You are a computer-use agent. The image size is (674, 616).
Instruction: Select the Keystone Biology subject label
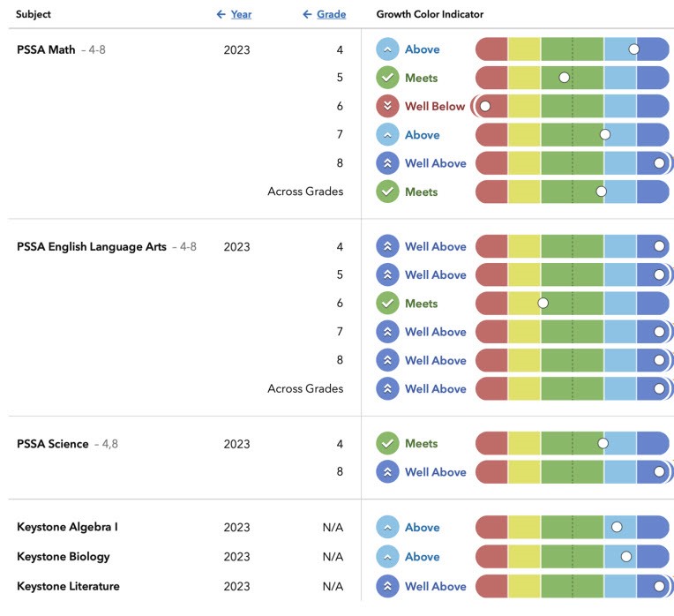64,557
